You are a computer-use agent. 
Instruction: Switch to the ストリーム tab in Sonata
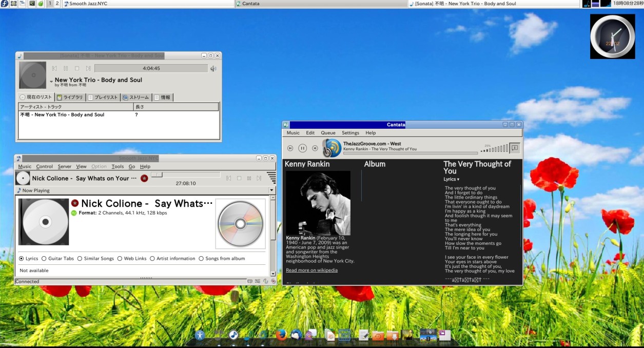pyautogui.click(x=135, y=96)
